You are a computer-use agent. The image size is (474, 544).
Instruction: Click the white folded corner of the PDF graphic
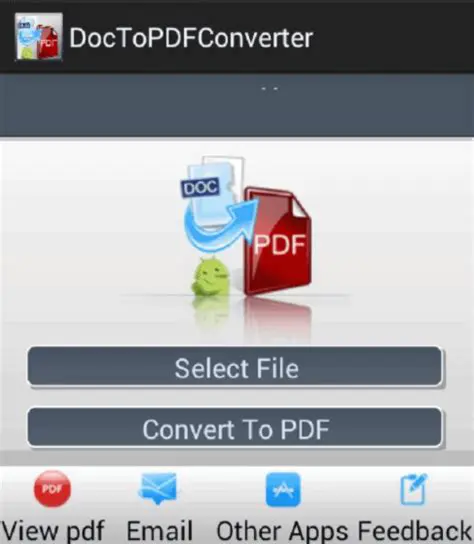coord(301,207)
